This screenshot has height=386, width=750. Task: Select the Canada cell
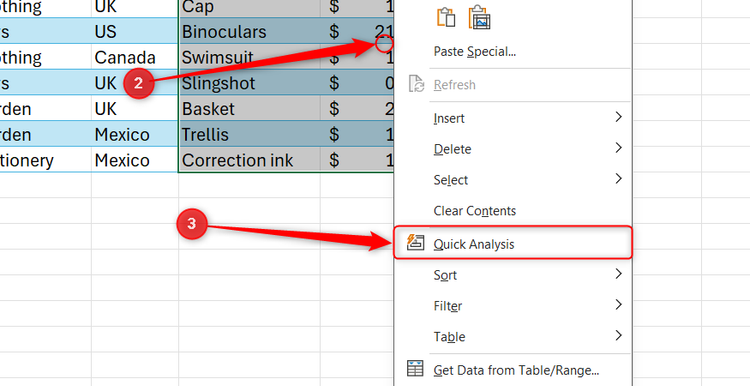[135, 57]
